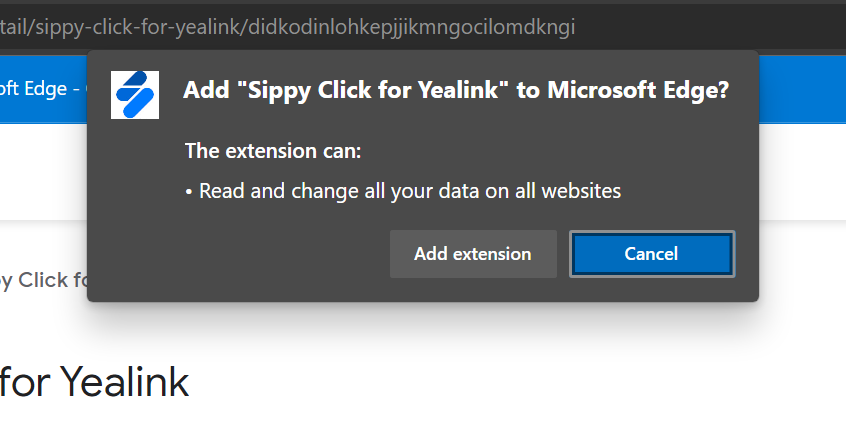Screen dimensions: 846x426
Task: Click the Sippy Click logo icon
Action: 134,95
